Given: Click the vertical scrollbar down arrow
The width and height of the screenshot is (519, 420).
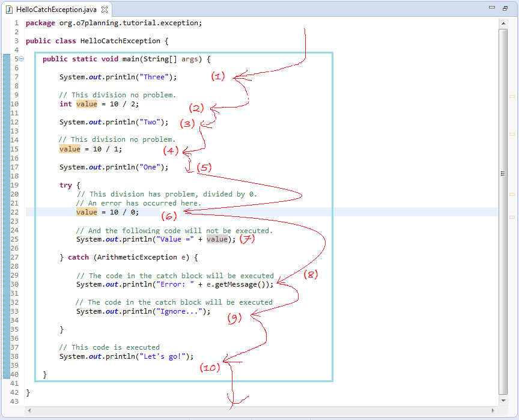Looking at the screenshot, I should [x=503, y=401].
